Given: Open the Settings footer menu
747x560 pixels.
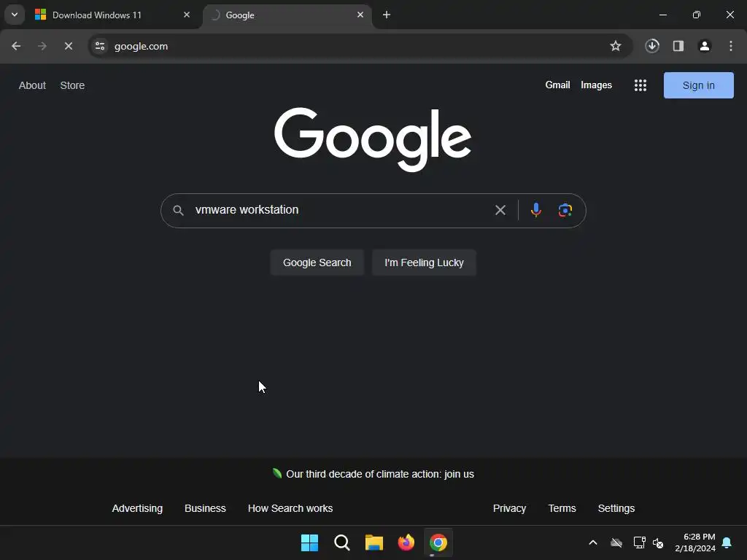Looking at the screenshot, I should (616, 508).
